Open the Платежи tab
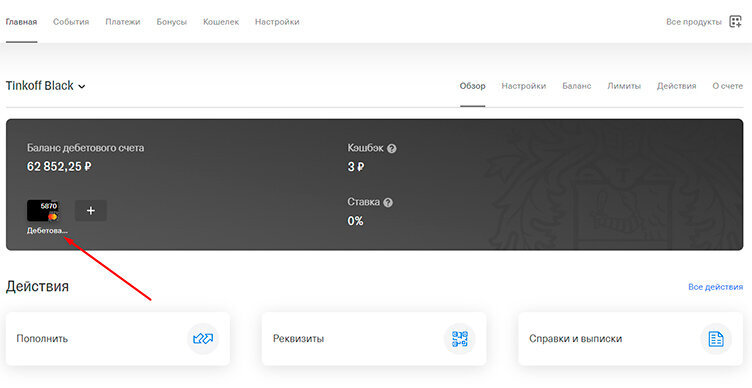 (123, 22)
